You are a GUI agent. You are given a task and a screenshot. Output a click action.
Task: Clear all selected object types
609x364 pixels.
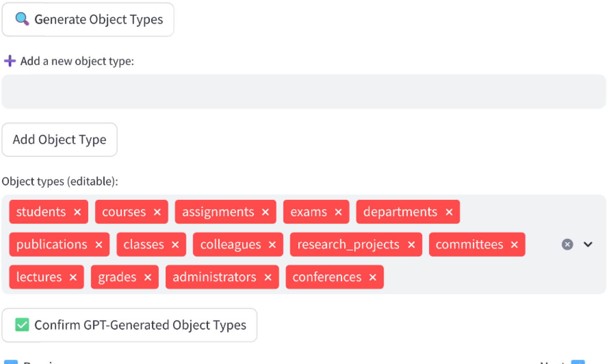pos(567,244)
